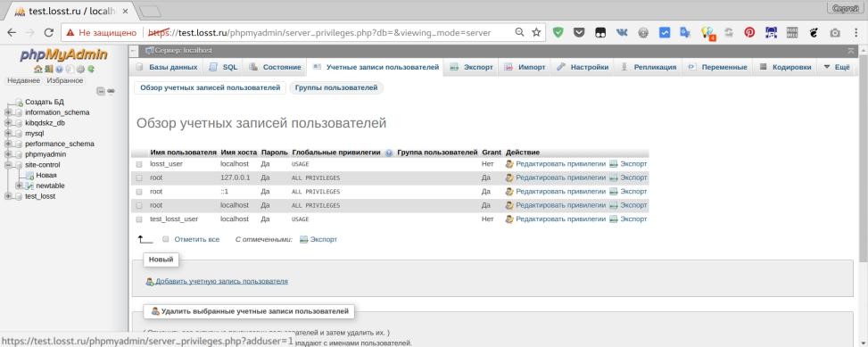Expand the information_schema database node
The height and width of the screenshot is (347, 868).
pos(8,112)
